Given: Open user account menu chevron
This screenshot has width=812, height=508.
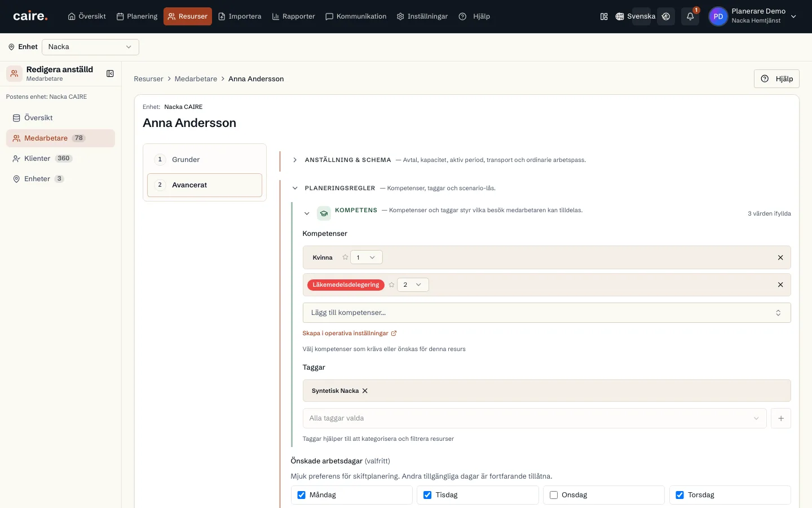Looking at the screenshot, I should tap(793, 16).
